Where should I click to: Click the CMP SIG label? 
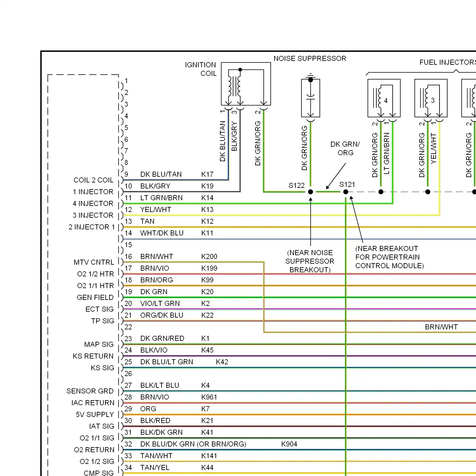pos(99,473)
